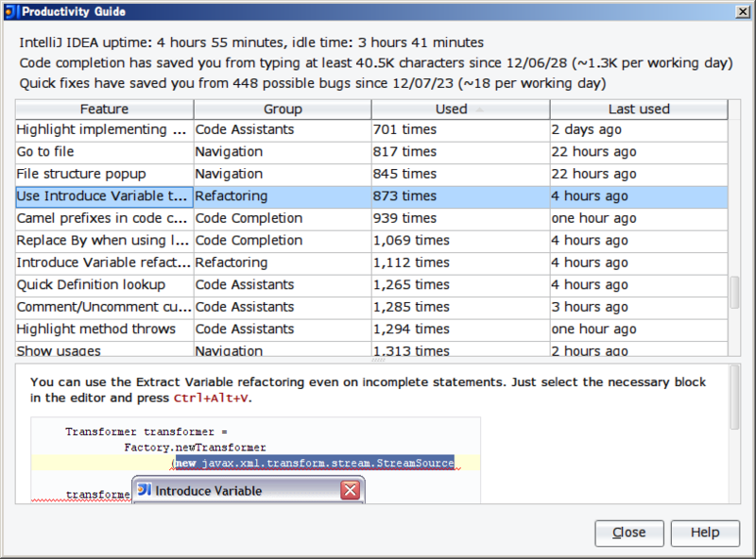The height and width of the screenshot is (559, 756).
Task: Click the '845 times' cell
Action: point(460,174)
